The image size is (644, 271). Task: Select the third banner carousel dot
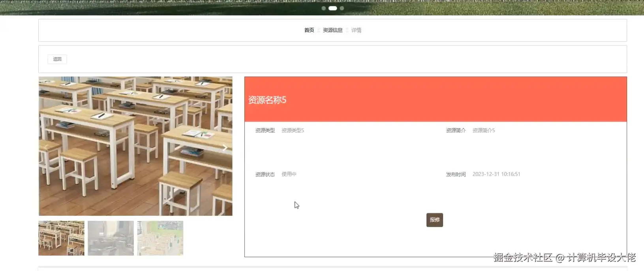342,8
